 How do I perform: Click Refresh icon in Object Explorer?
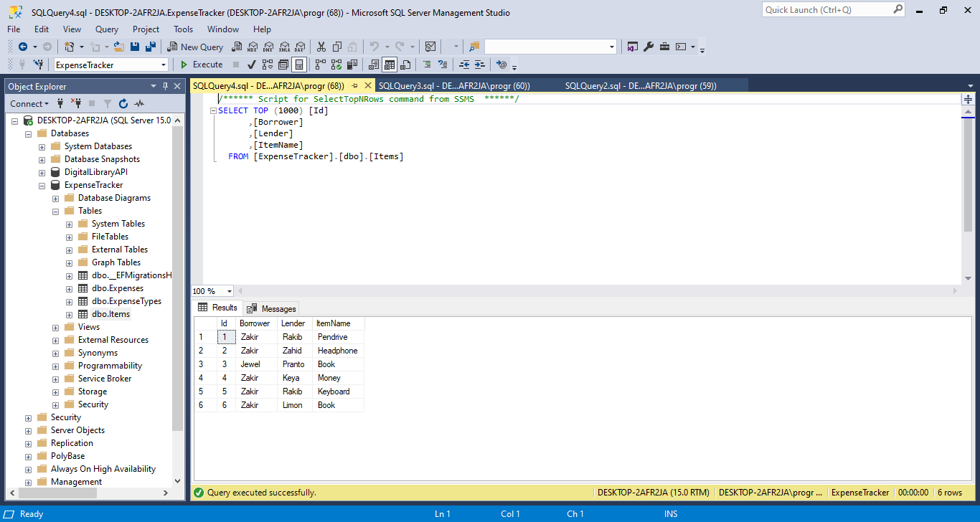[123, 104]
